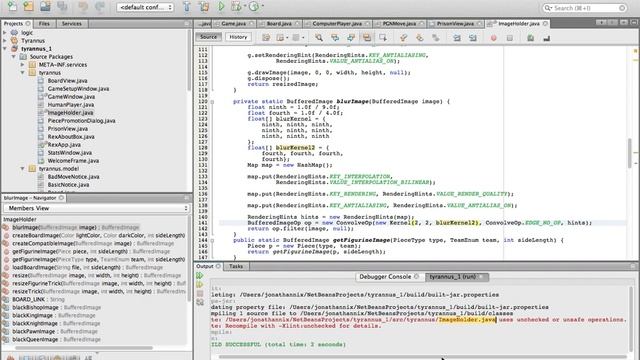Open the Members View dropdown
Image resolution: width=640 pixels, height=360 pixels.
(x=98, y=208)
